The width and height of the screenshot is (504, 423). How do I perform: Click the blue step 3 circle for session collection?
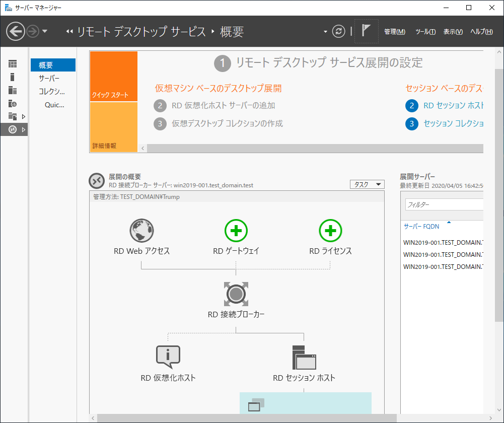(x=412, y=124)
